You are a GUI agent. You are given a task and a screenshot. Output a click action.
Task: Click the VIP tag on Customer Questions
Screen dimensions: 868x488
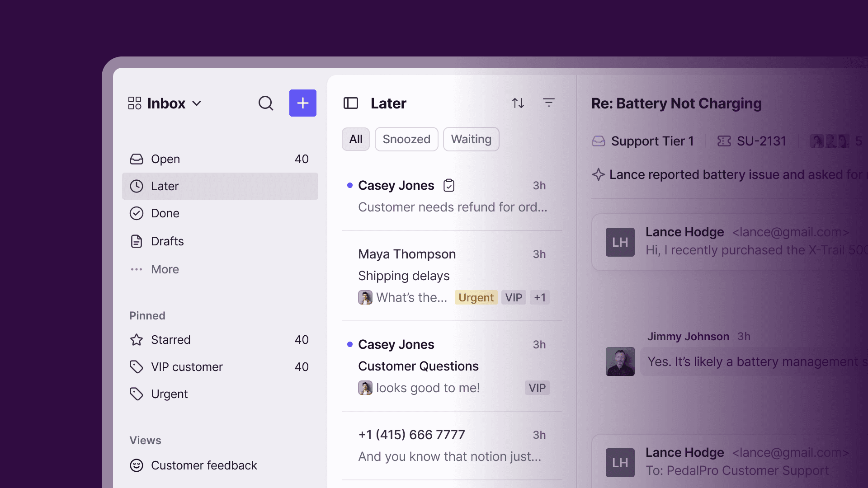537,388
